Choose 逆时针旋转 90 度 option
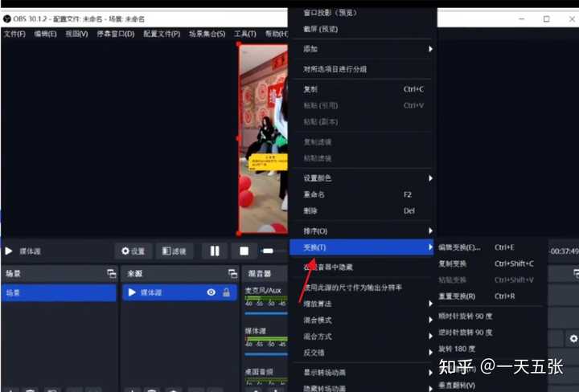The width and height of the screenshot is (579, 392). [x=490, y=333]
